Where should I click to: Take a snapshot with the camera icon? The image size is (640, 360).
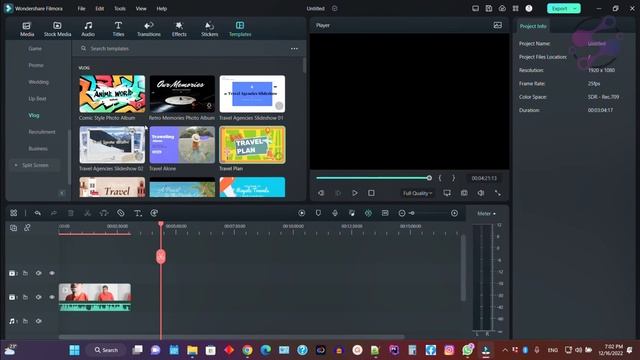point(464,193)
